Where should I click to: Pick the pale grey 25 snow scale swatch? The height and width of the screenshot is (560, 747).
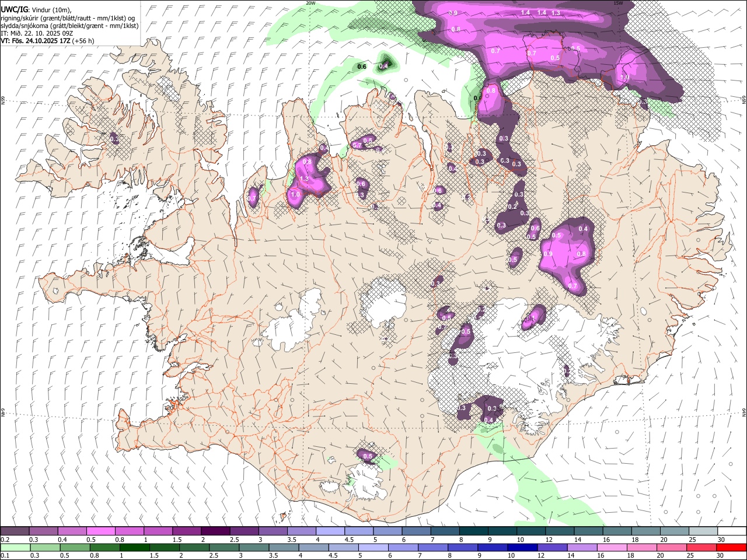tap(703, 531)
